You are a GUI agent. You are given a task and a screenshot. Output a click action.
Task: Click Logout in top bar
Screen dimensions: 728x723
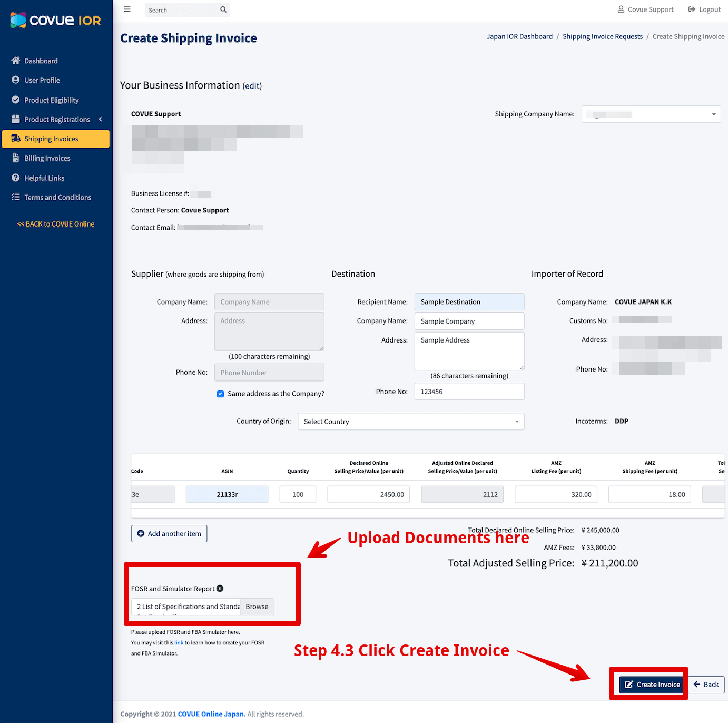tap(704, 9)
